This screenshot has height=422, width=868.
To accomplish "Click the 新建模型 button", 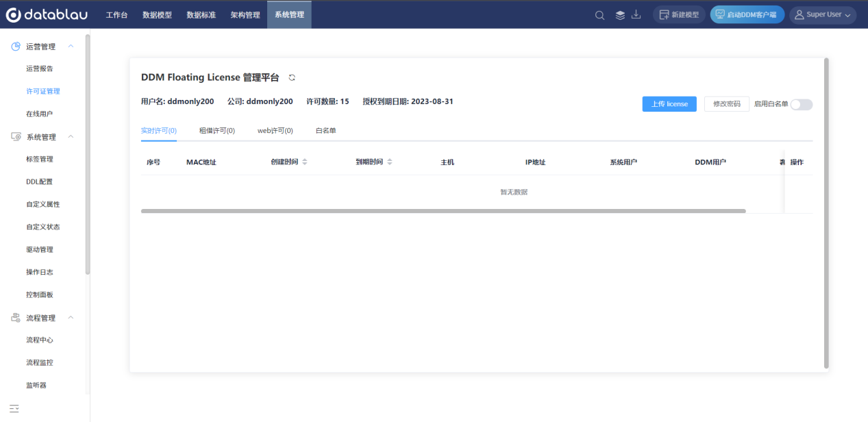I will 679,14.
